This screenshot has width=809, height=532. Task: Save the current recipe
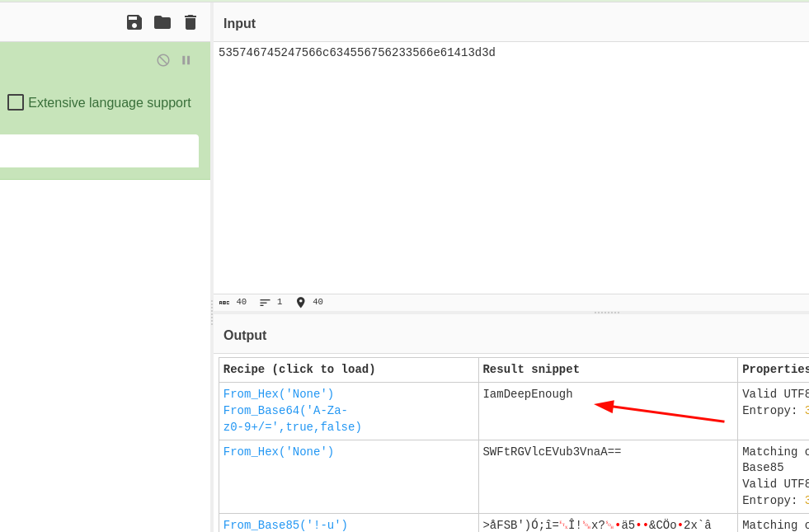[134, 22]
